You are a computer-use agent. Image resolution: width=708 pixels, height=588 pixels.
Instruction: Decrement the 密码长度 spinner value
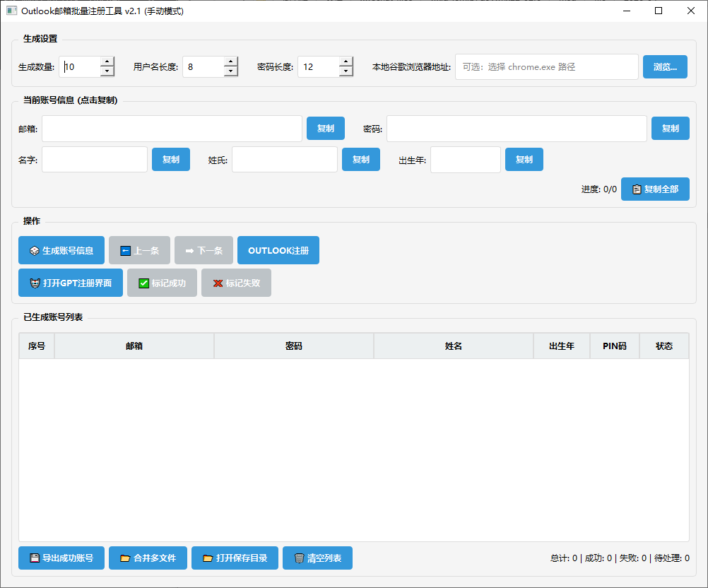coord(346,71)
